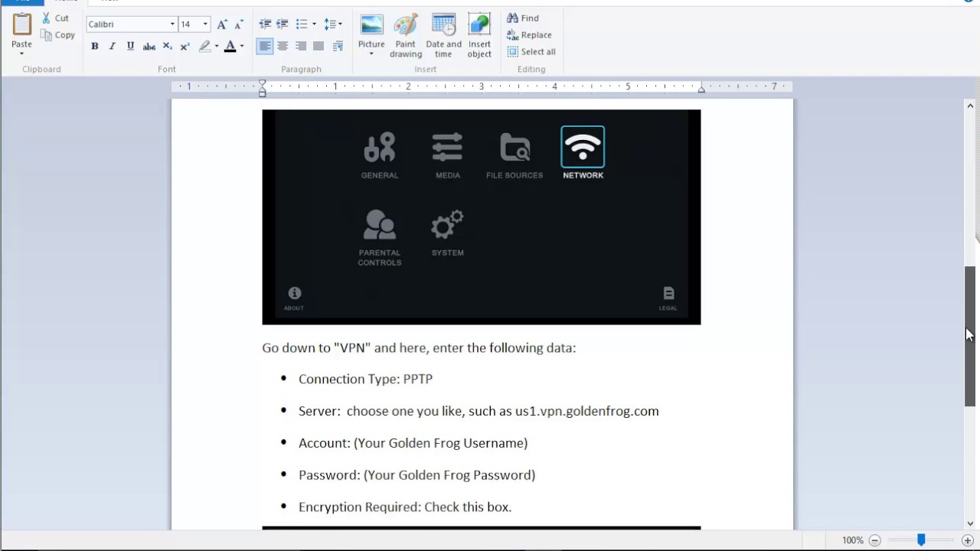The height and width of the screenshot is (551, 980).
Task: Open Replace in the Editing group
Action: (529, 34)
